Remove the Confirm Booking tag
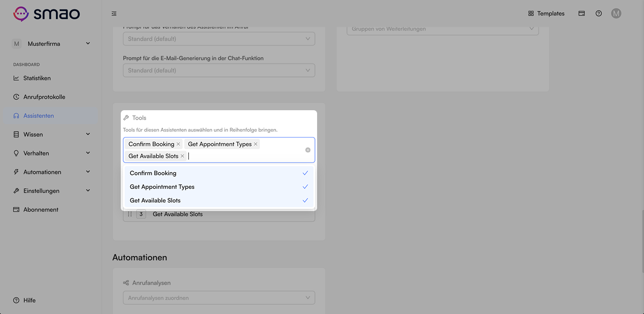644x314 pixels. (178, 144)
